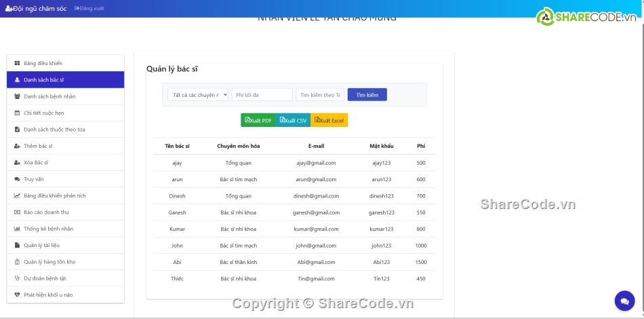The height and width of the screenshot is (319, 644).
Task: Click Bác sĩ thần kinh specialty cell
Action: (238, 262)
